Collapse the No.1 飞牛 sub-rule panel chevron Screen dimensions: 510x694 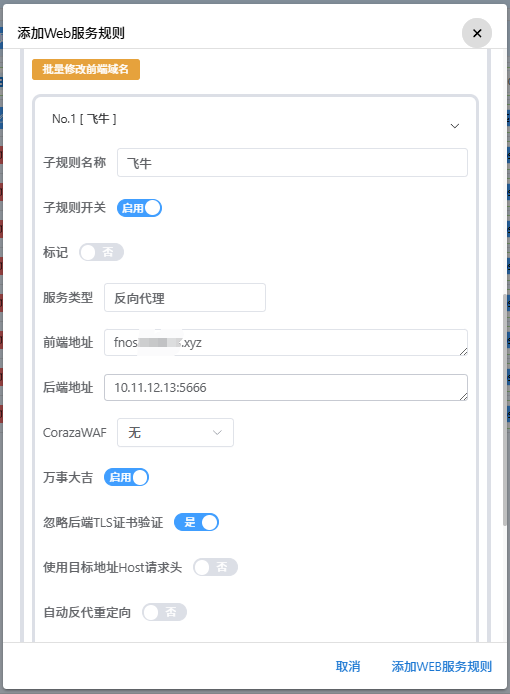click(455, 126)
